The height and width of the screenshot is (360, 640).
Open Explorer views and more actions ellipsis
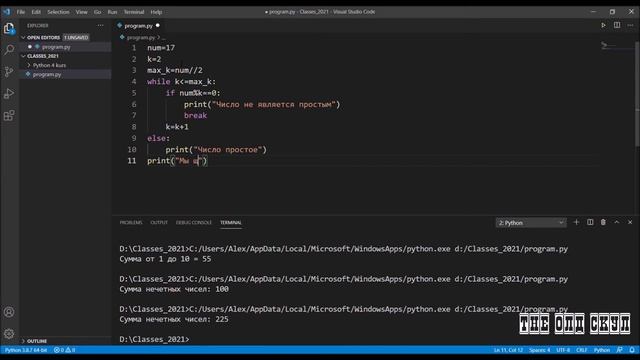100,25
